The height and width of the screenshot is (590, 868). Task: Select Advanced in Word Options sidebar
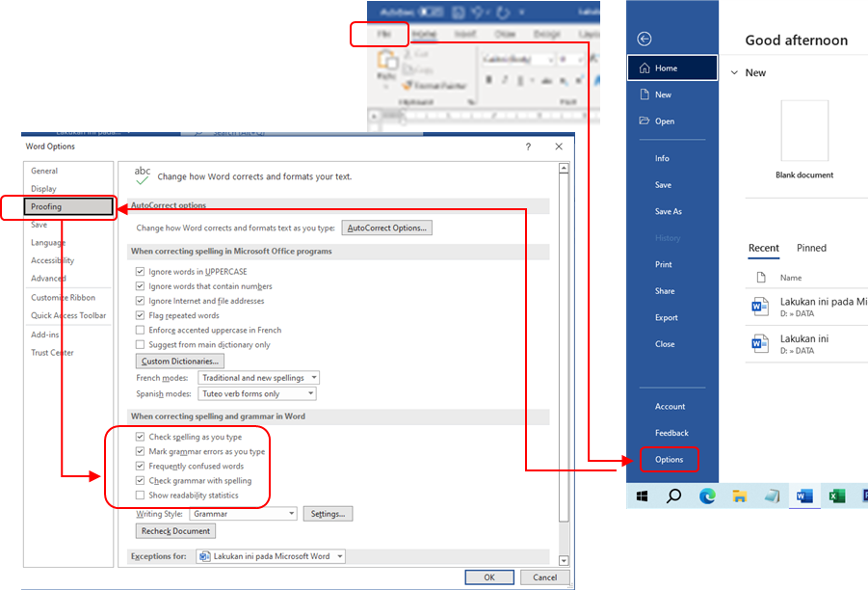tap(48, 278)
